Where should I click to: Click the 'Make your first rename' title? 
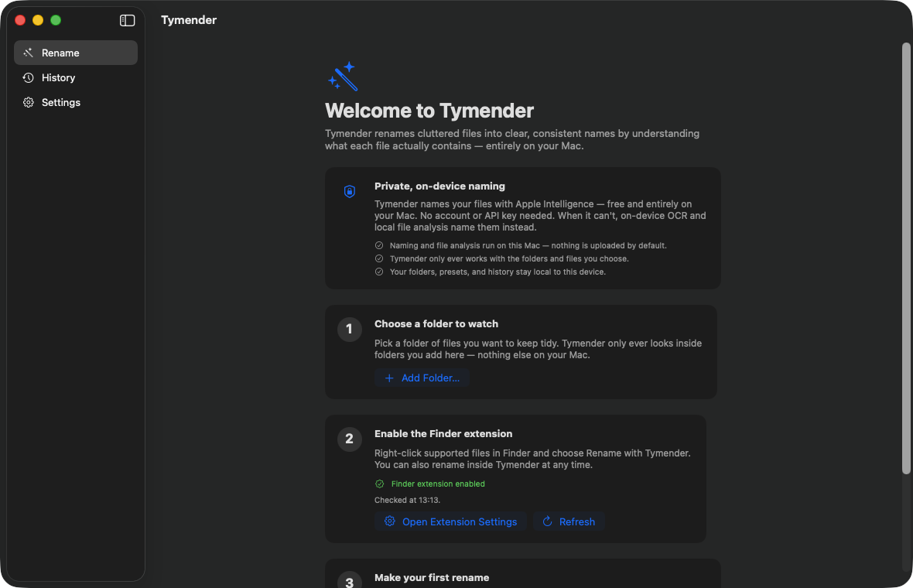[432, 577]
